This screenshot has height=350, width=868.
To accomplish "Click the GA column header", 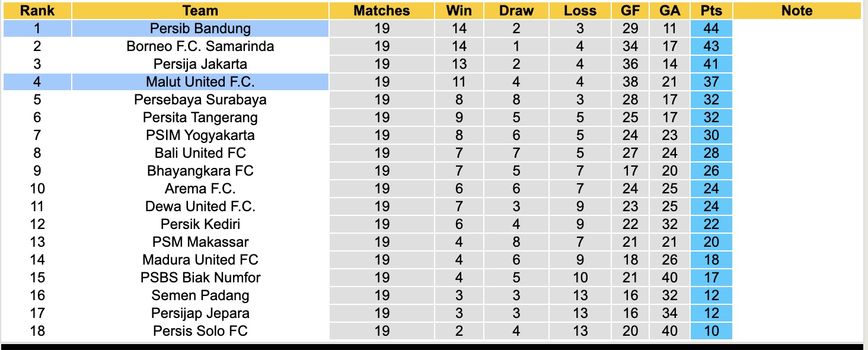I will pyautogui.click(x=669, y=11).
